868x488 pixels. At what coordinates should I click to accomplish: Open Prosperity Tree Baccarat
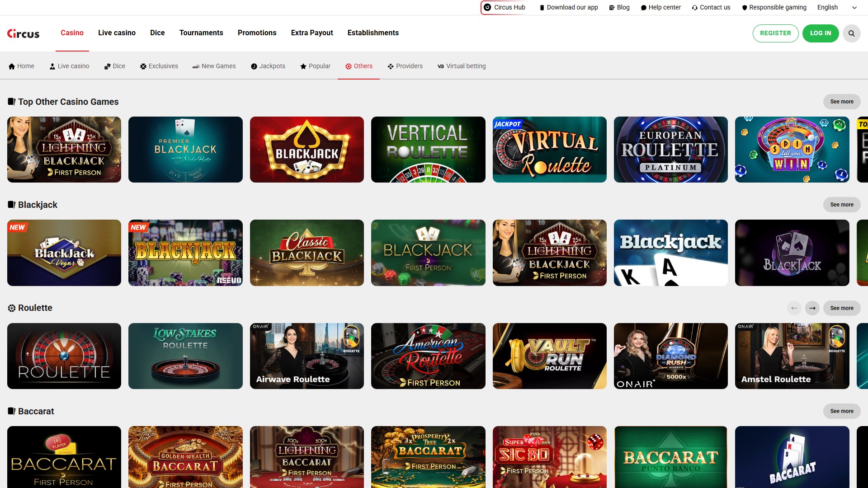coord(428,457)
